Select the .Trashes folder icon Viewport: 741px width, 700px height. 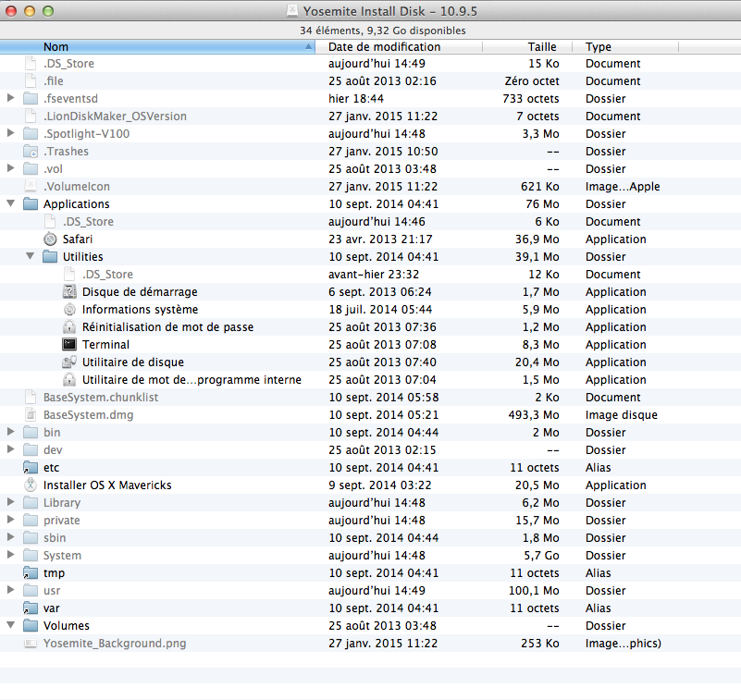coord(31,152)
